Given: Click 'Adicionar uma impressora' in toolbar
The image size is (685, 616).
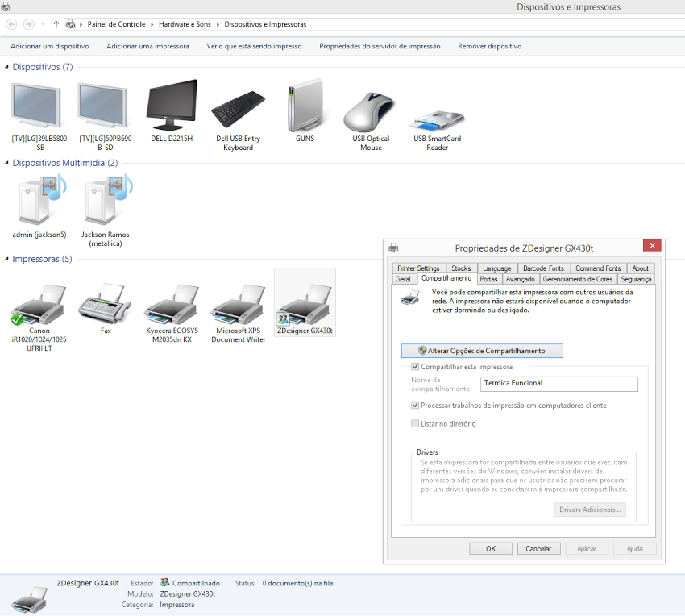Looking at the screenshot, I should 147,46.
